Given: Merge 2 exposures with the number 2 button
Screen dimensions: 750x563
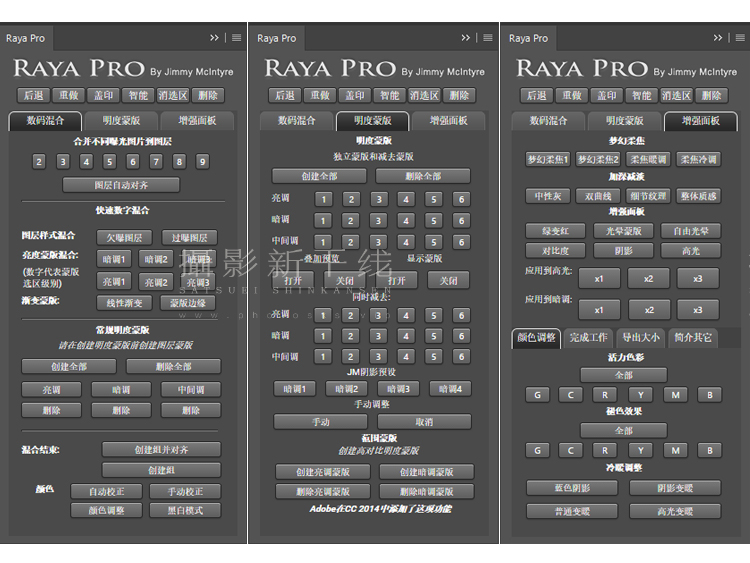Looking at the screenshot, I should 39,162.
